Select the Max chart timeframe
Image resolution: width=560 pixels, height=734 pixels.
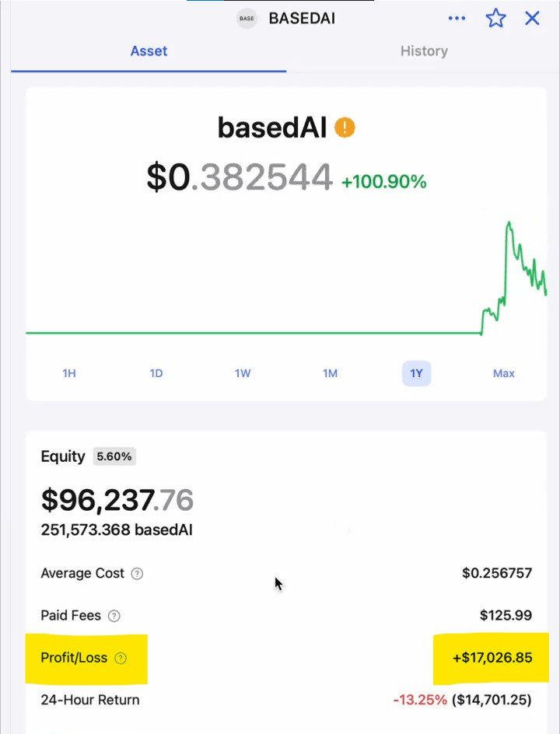pos(504,373)
